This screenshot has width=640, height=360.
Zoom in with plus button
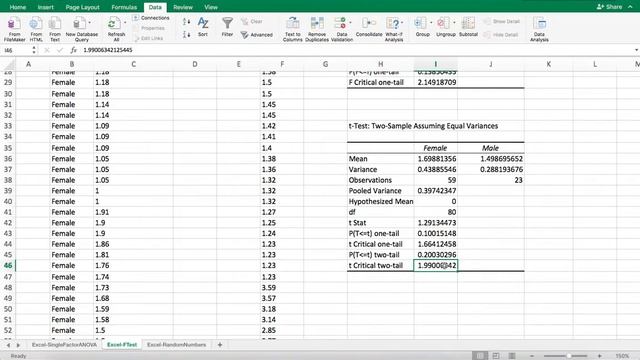coord(599,356)
